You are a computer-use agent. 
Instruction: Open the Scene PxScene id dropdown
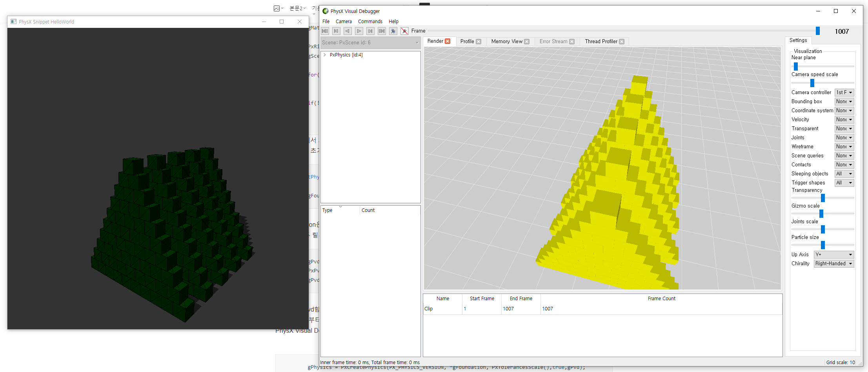point(371,42)
